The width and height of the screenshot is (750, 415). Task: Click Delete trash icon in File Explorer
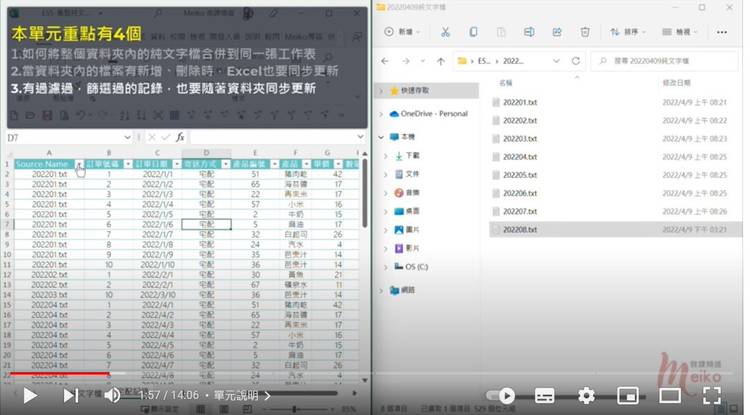[585, 32]
